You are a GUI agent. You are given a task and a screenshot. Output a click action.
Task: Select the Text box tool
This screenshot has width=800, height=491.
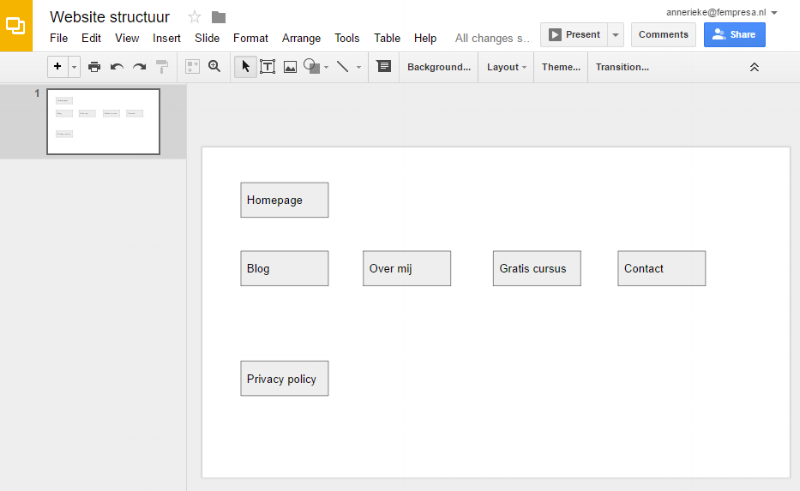coord(267,67)
